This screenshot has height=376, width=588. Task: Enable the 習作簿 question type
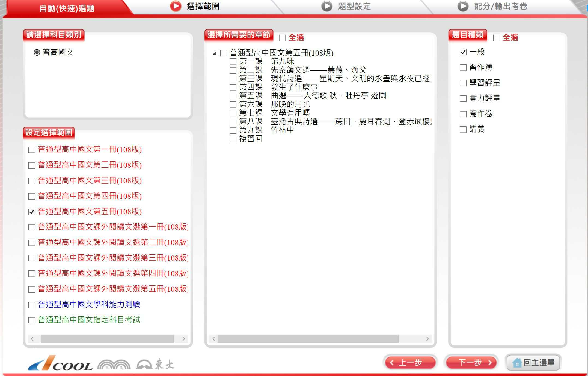tap(463, 68)
